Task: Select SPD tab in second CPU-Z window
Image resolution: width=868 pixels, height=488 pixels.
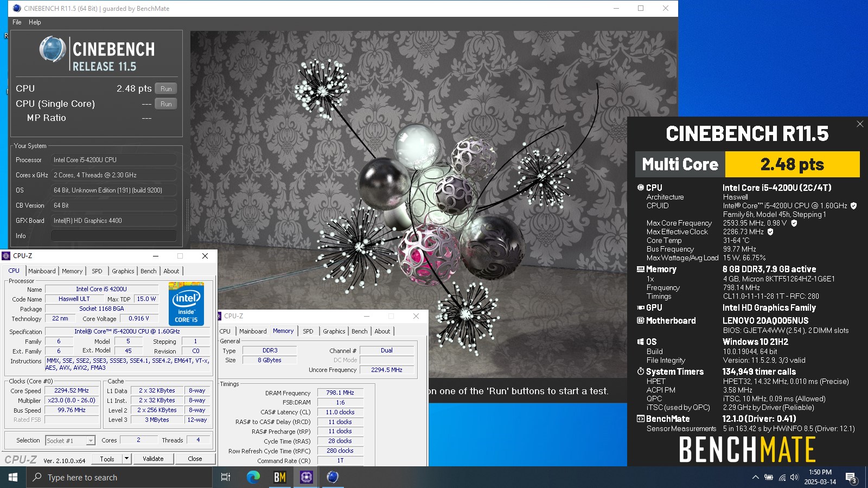Action: (x=308, y=331)
